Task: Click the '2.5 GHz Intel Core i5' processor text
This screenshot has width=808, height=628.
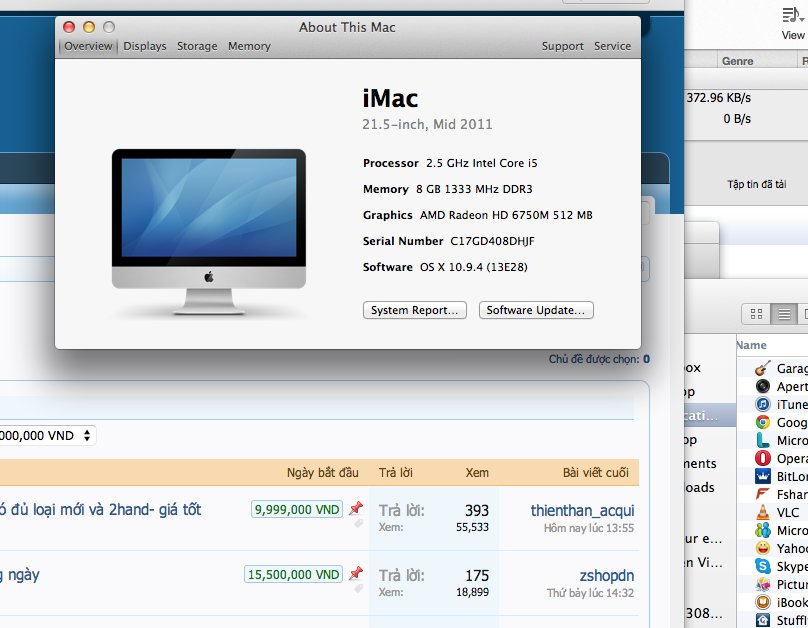Action: 482,163
